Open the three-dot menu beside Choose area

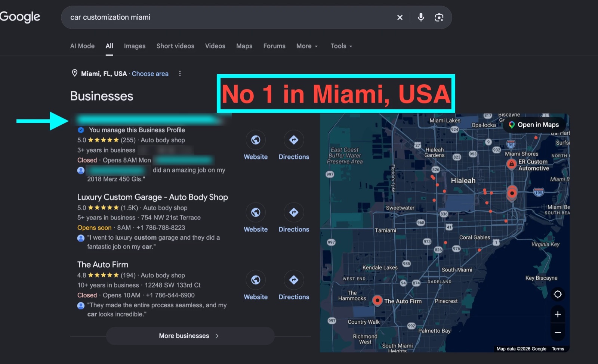click(180, 74)
